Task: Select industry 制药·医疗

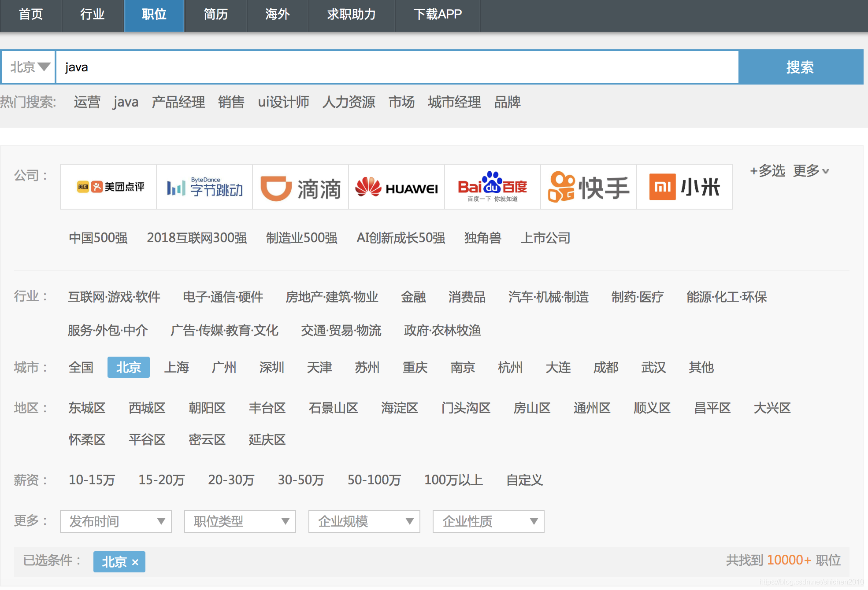Action: coord(638,297)
